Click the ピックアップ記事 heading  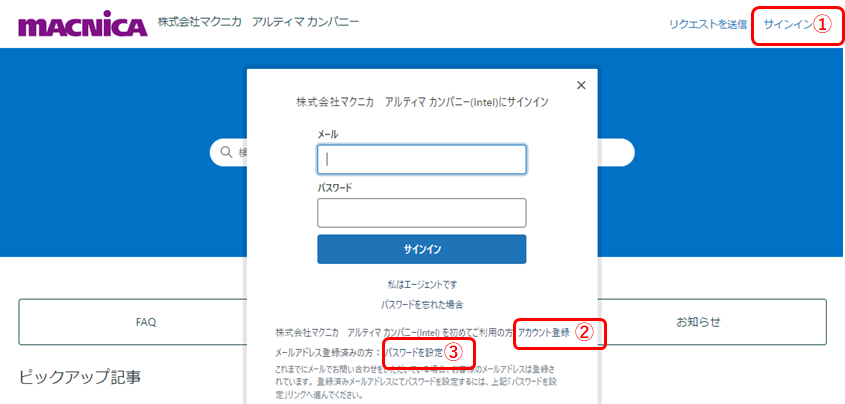click(x=80, y=377)
